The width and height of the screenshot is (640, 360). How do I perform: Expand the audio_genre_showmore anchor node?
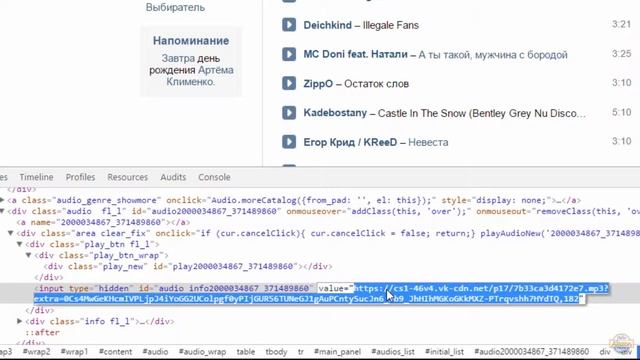coord(2,200)
